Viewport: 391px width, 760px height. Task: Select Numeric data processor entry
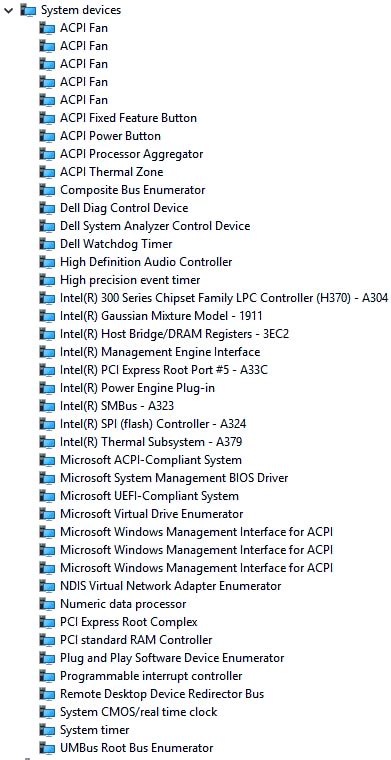[123, 603]
